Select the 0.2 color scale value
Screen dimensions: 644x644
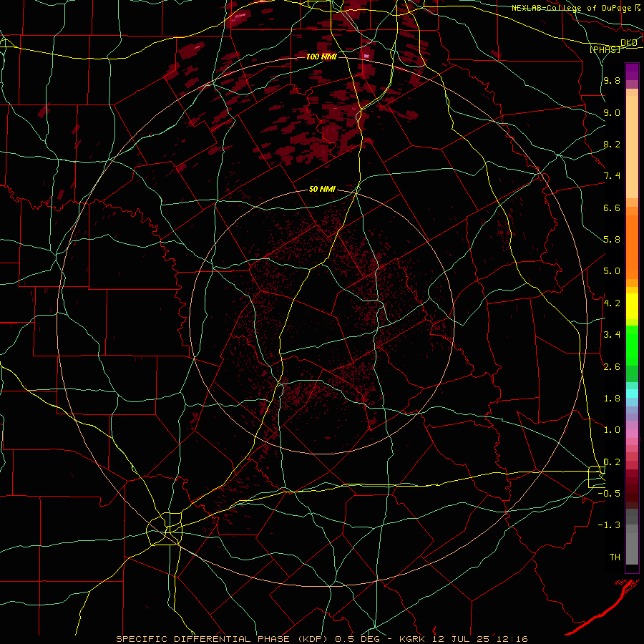pyautogui.click(x=612, y=462)
